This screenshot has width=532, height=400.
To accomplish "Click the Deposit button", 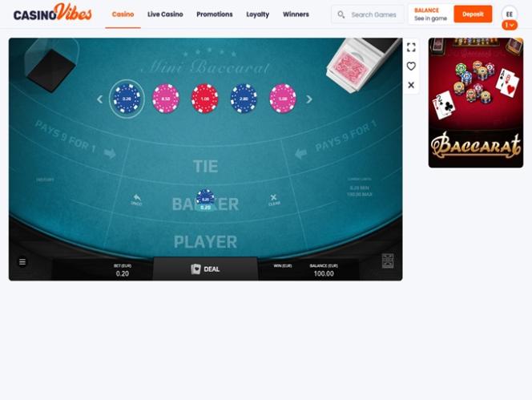I will pyautogui.click(x=473, y=14).
